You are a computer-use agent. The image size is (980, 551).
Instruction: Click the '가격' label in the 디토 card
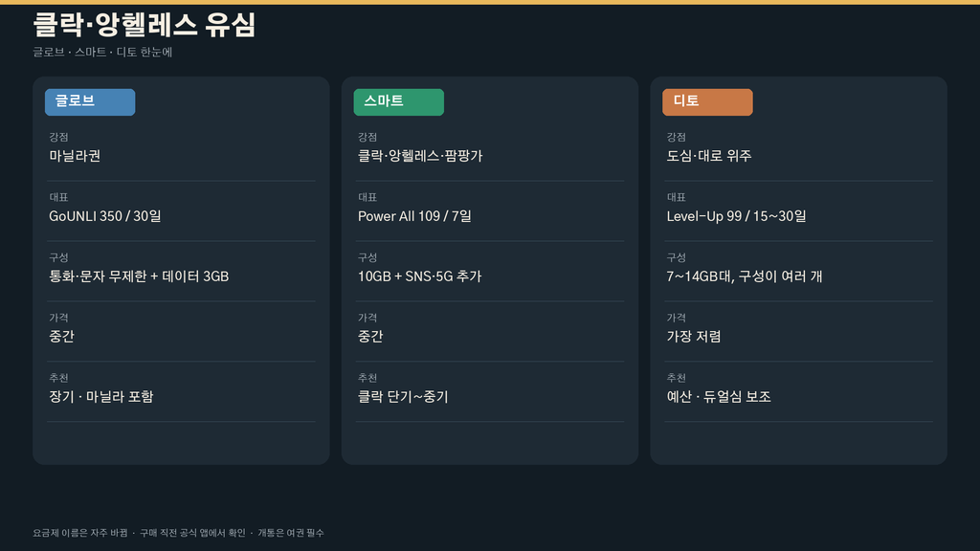[x=677, y=318]
